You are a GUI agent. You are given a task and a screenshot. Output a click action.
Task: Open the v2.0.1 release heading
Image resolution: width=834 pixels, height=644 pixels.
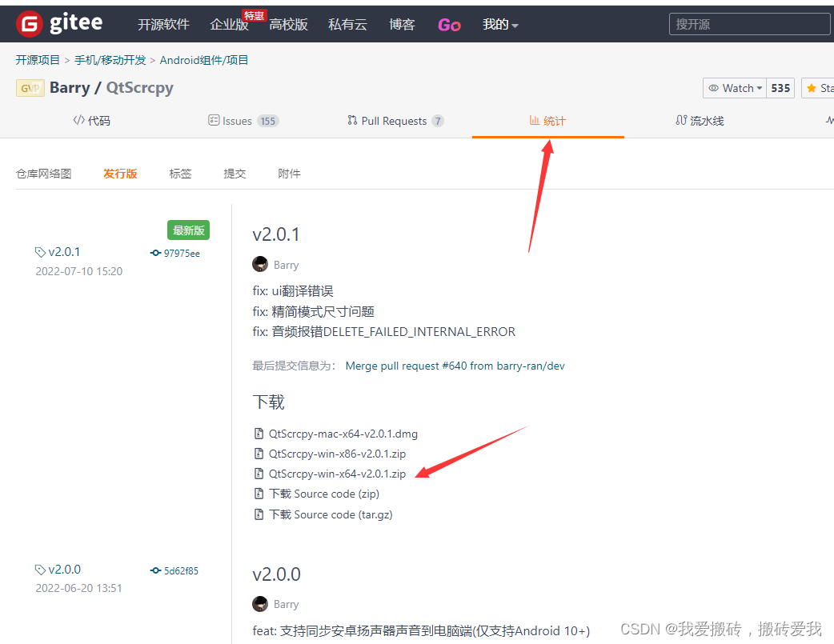(x=276, y=234)
